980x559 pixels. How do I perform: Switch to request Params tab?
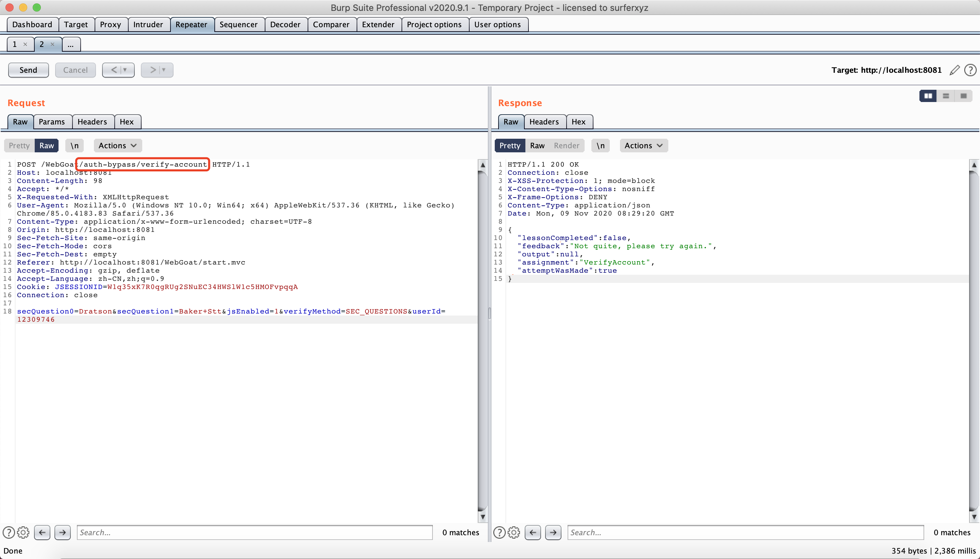tap(51, 122)
